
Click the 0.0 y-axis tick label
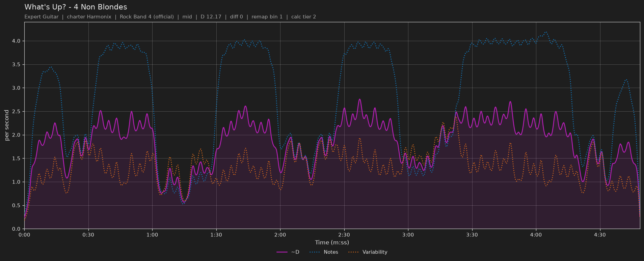(x=16, y=229)
